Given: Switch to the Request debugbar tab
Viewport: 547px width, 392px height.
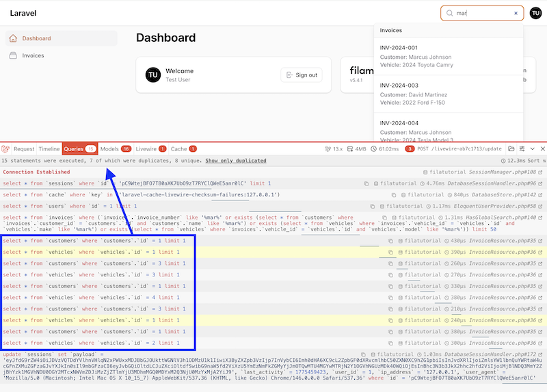Looking at the screenshot, I should (24, 149).
